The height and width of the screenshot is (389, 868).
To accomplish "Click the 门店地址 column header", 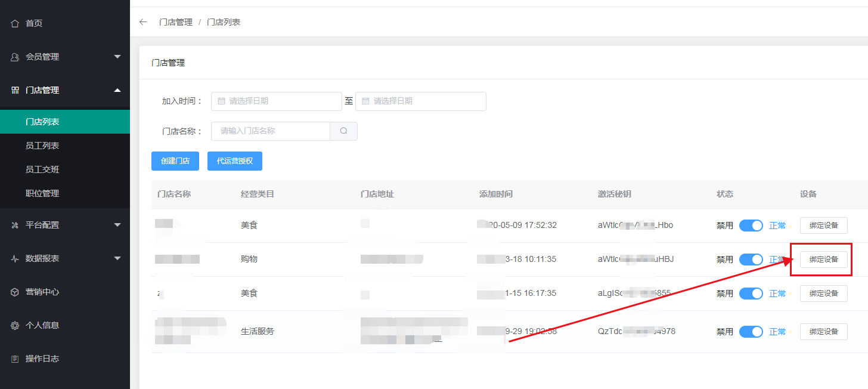I will (377, 194).
